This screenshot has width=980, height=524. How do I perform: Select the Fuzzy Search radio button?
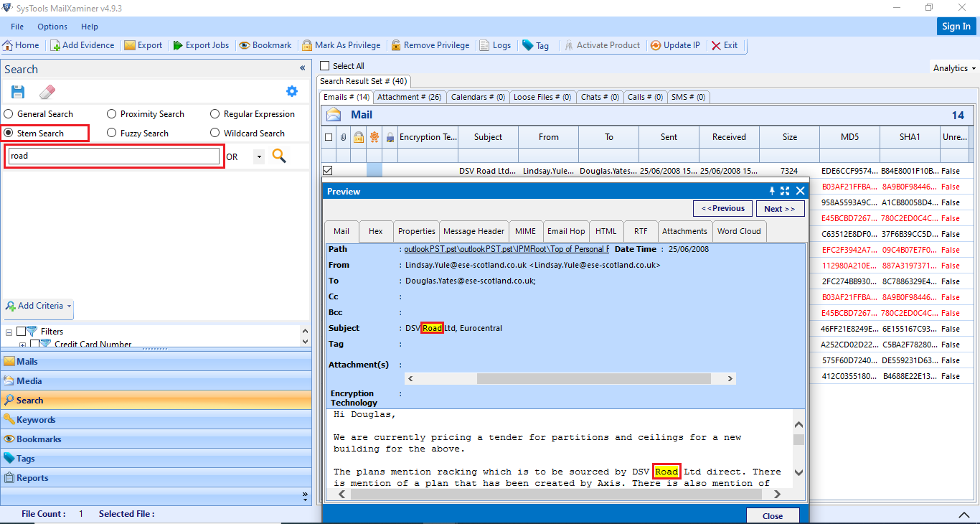pyautogui.click(x=111, y=133)
